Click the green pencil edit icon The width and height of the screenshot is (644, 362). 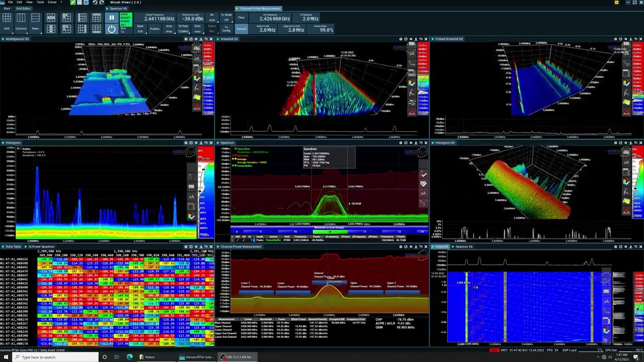(x=73, y=3)
